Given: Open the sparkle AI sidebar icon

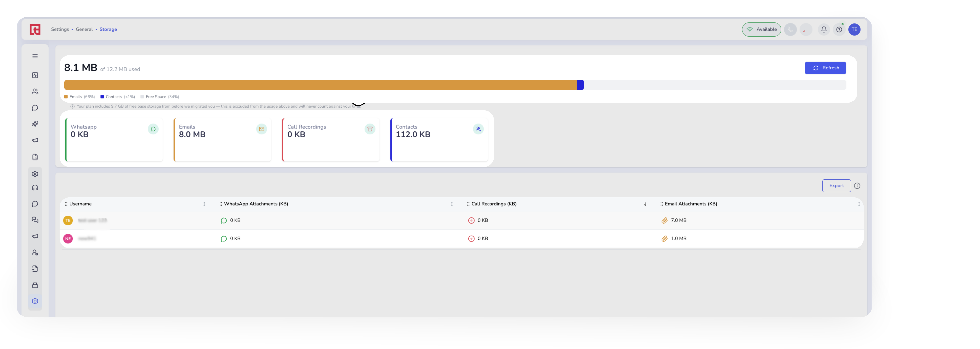Looking at the screenshot, I should click(35, 124).
